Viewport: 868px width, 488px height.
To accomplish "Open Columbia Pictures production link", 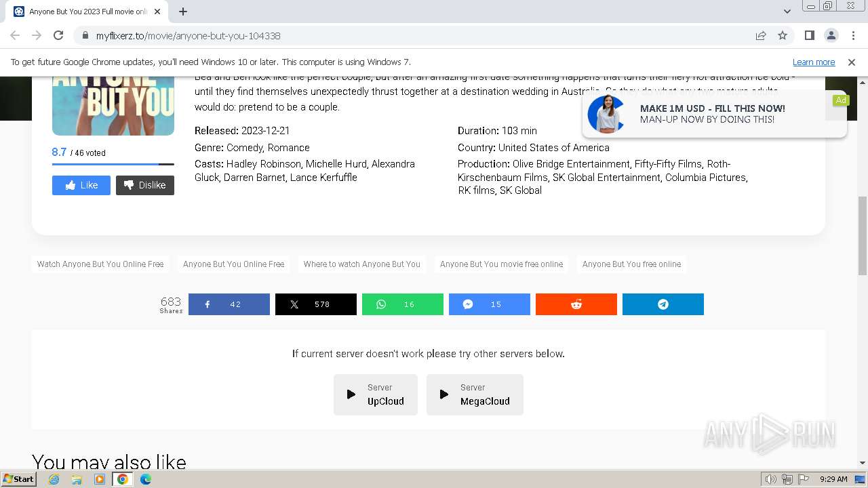I will tap(705, 178).
